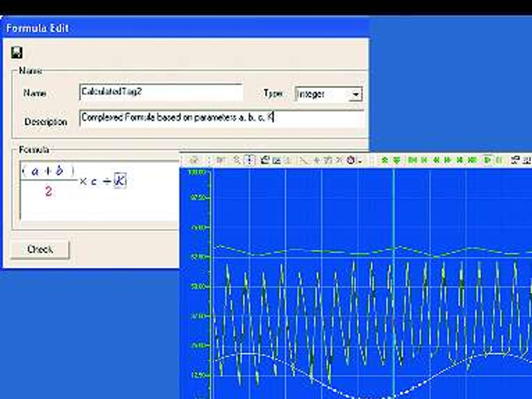Click the clock icon in chart toolbar
The image size is (532, 399).
click(x=351, y=160)
